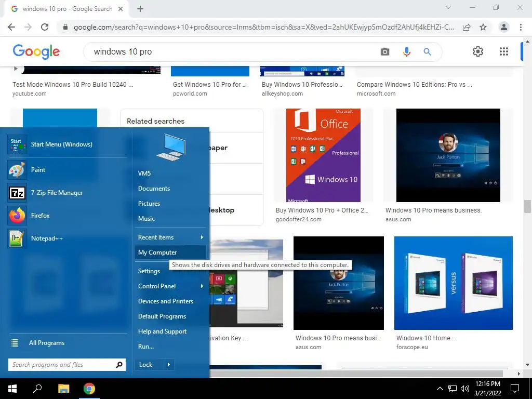Image resolution: width=532 pixels, height=399 pixels.
Task: Click the scroll right arrow at page bottom
Action: click(519, 374)
